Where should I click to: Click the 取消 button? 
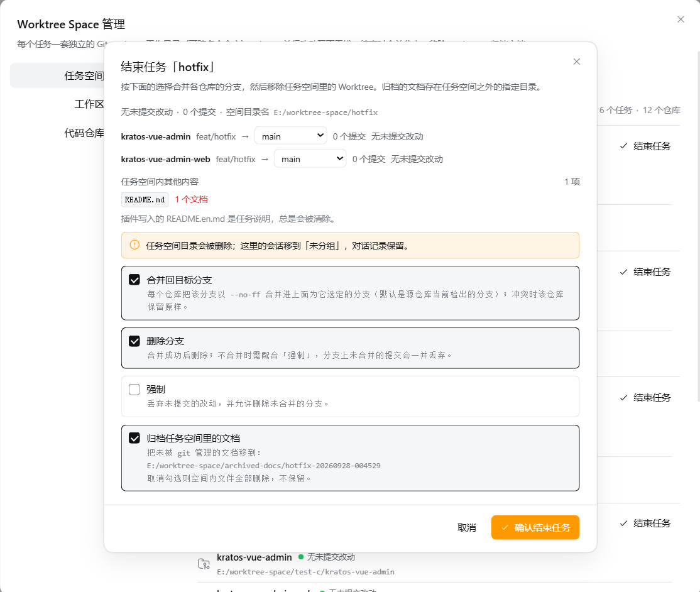point(466,528)
